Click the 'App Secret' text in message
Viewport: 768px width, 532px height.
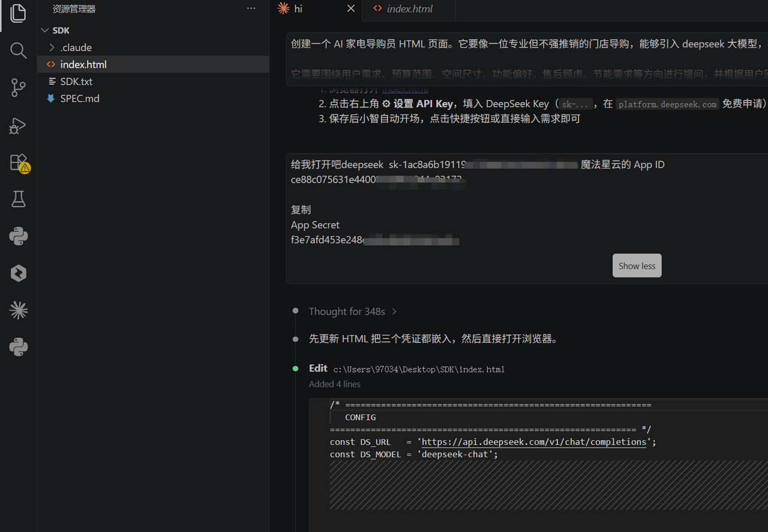(315, 225)
